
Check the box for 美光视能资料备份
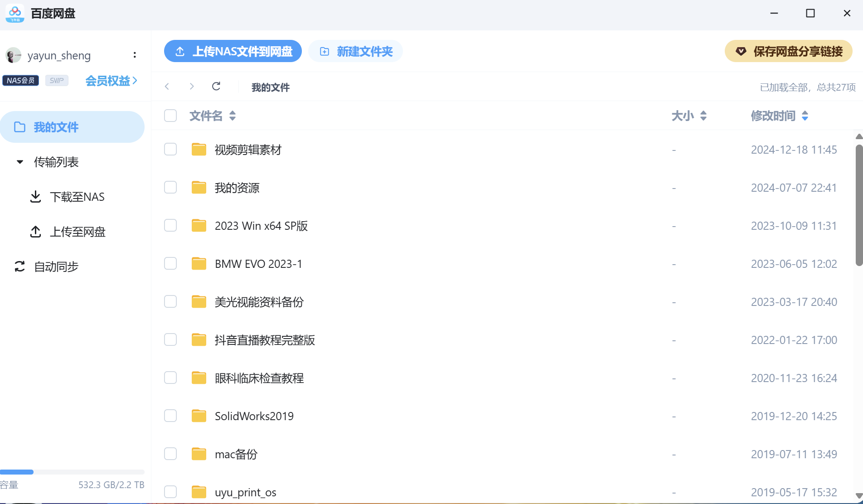(170, 301)
